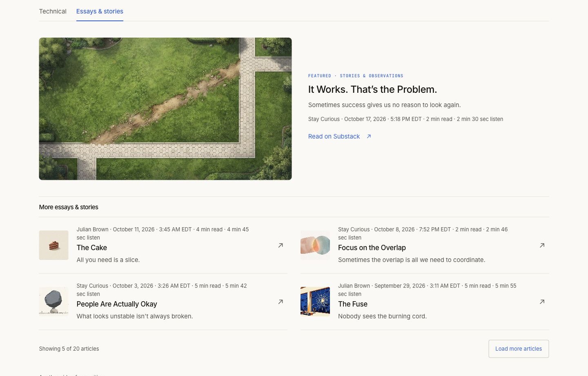Open the featured article title It Works. That's the Problem.
The height and width of the screenshot is (376, 588).
pyautogui.click(x=372, y=90)
